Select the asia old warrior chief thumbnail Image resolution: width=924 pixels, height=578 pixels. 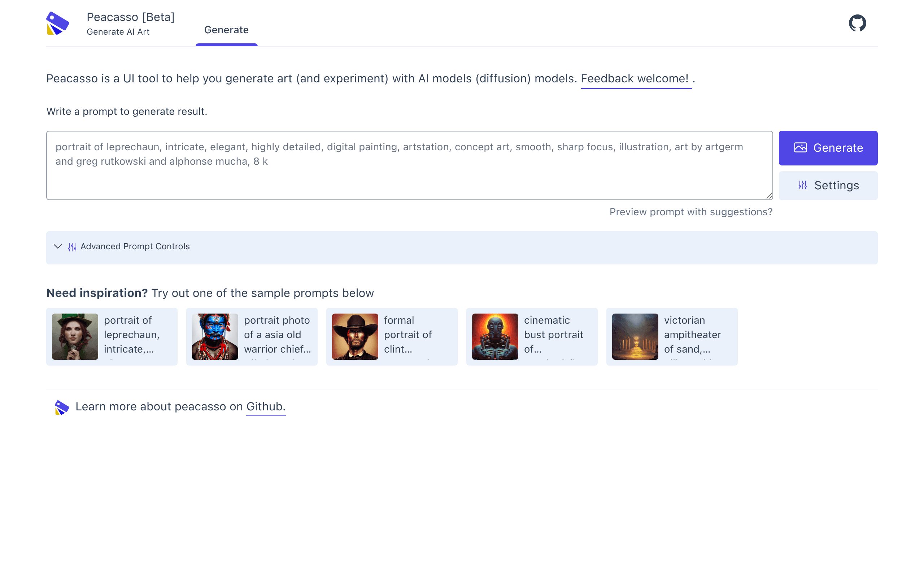[x=215, y=337]
